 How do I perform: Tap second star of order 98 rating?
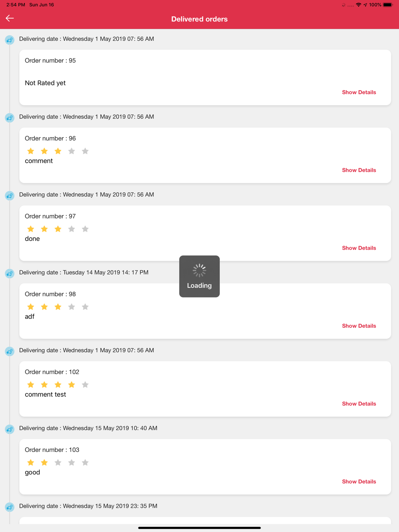[44, 307]
